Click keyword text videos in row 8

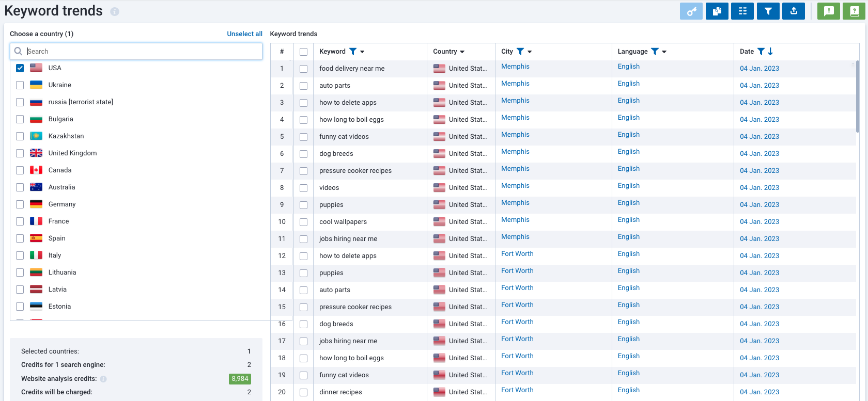[329, 188]
